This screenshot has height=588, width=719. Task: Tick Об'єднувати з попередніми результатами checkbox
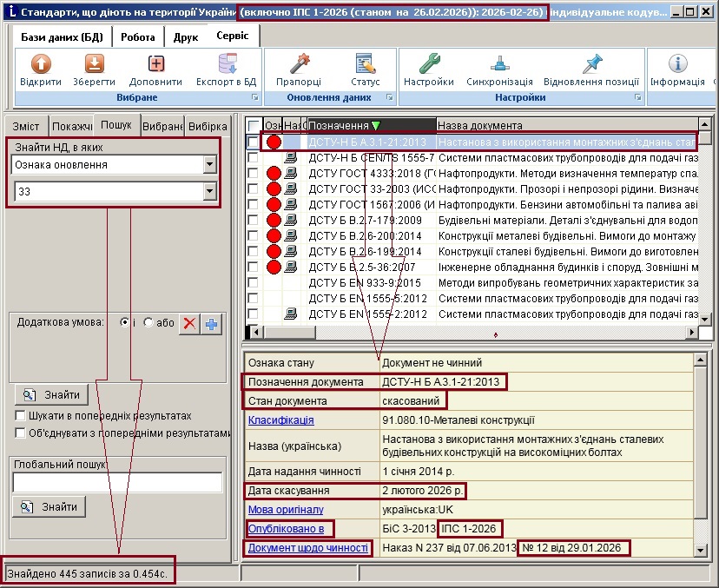click(21, 433)
